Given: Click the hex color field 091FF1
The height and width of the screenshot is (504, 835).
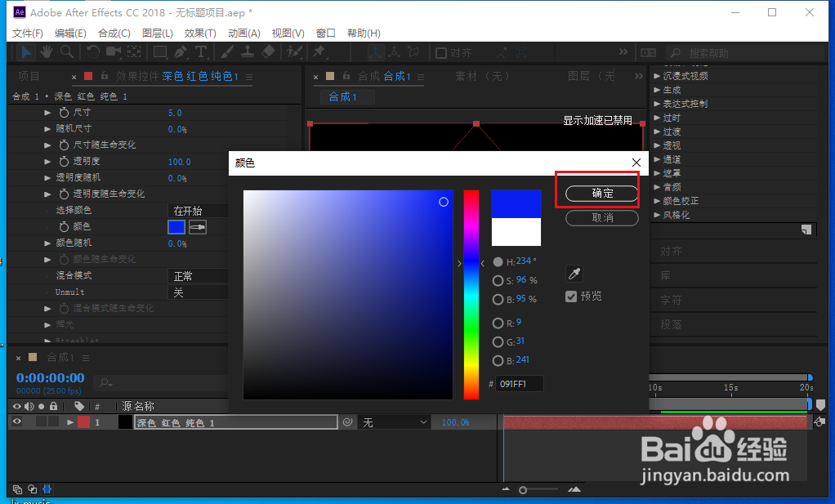Looking at the screenshot, I should tap(519, 384).
